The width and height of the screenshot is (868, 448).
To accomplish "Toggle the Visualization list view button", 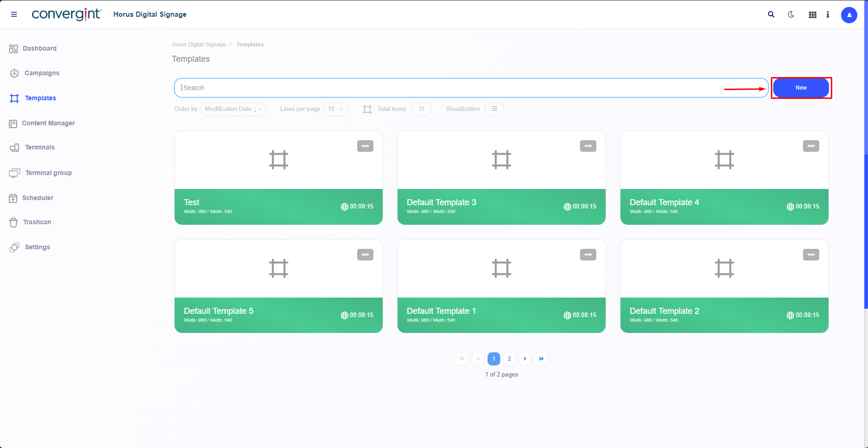I will click(x=494, y=109).
